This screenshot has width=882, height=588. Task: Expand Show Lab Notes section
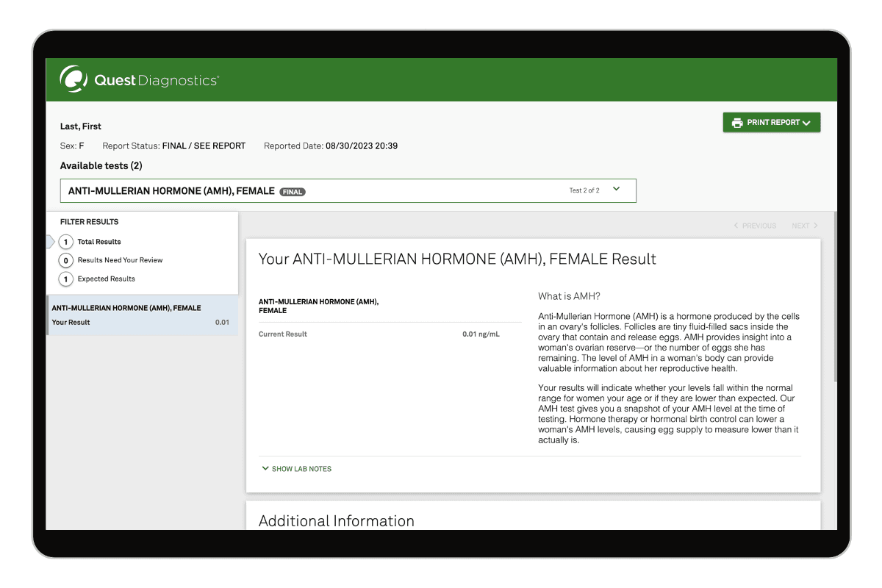tap(301, 469)
